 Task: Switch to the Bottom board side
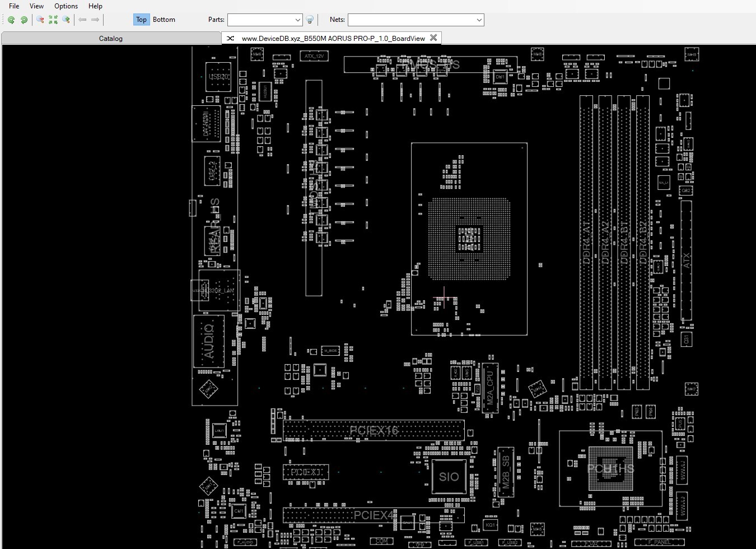(x=164, y=20)
